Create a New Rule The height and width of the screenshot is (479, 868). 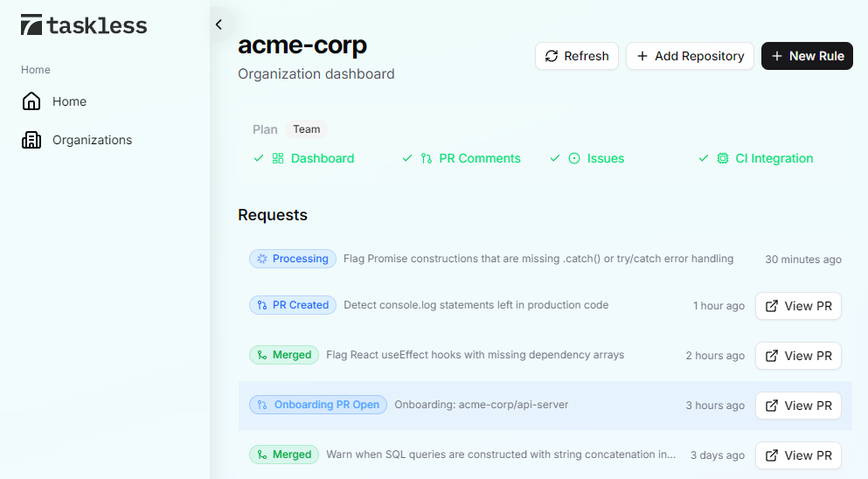807,56
